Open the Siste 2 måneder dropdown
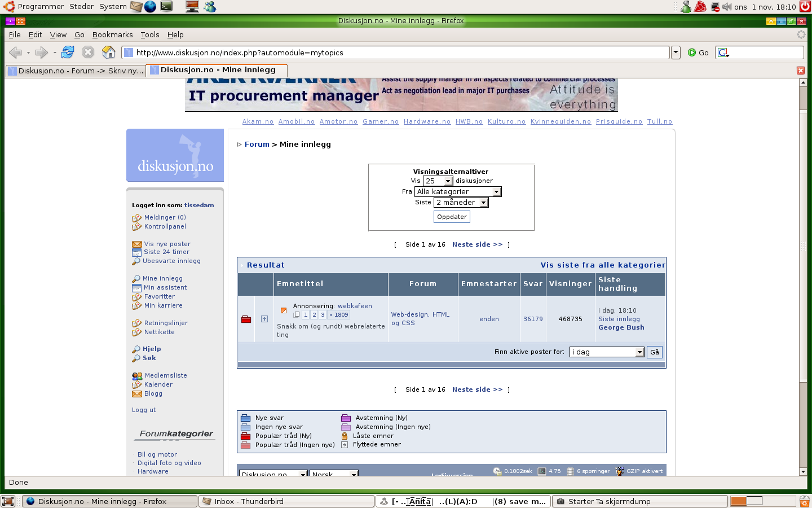The width and height of the screenshot is (812, 508). [461, 203]
